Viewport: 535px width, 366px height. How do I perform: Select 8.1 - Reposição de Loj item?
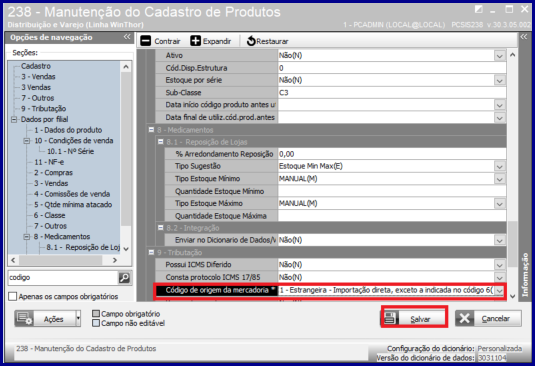coord(83,247)
